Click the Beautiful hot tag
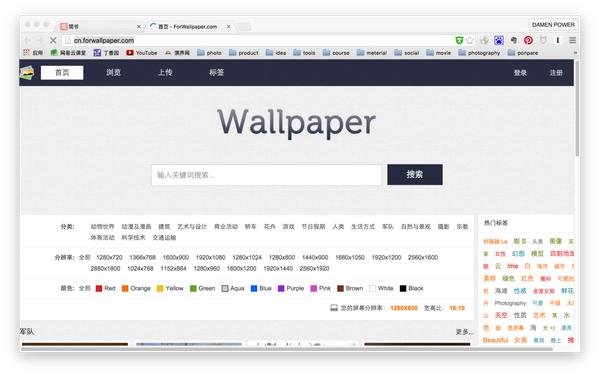 (495, 340)
